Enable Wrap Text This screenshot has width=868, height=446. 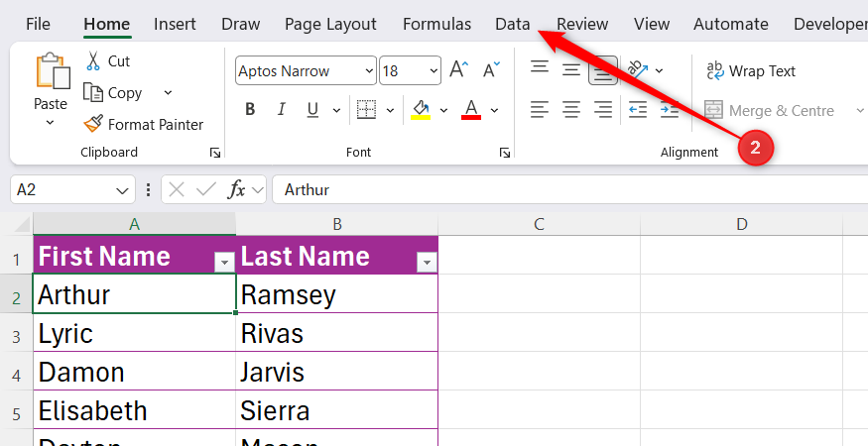point(751,70)
